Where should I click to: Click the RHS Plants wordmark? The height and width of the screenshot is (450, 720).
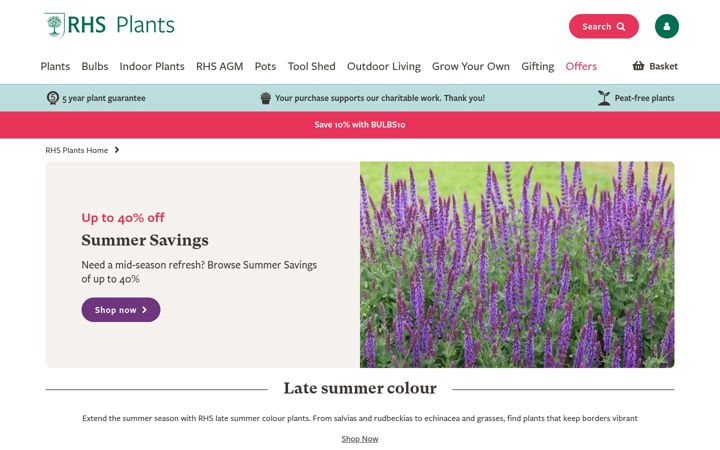121,25
